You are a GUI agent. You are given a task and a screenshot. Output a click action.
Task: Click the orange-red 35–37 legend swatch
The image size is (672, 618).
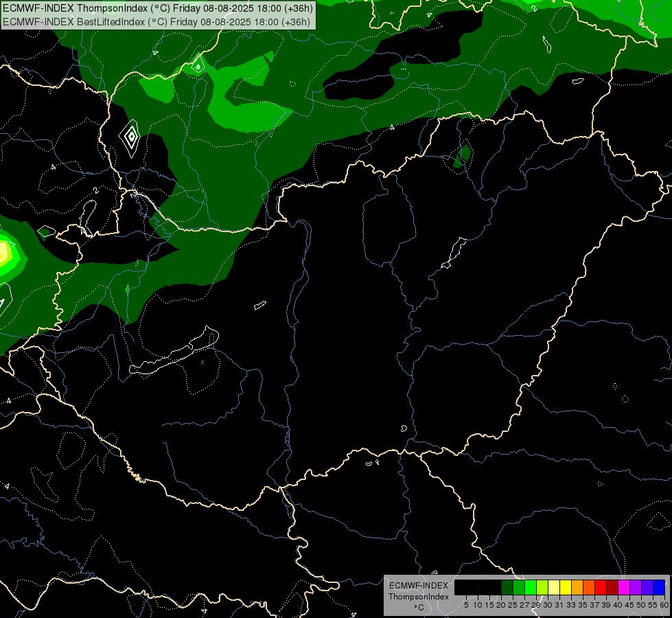click(589, 587)
